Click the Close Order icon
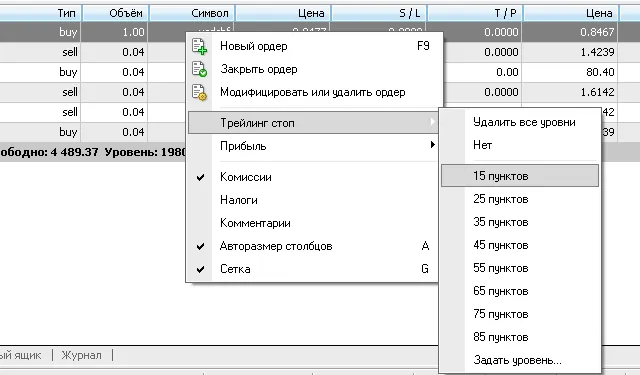This screenshot has height=375, width=640. tap(199, 69)
